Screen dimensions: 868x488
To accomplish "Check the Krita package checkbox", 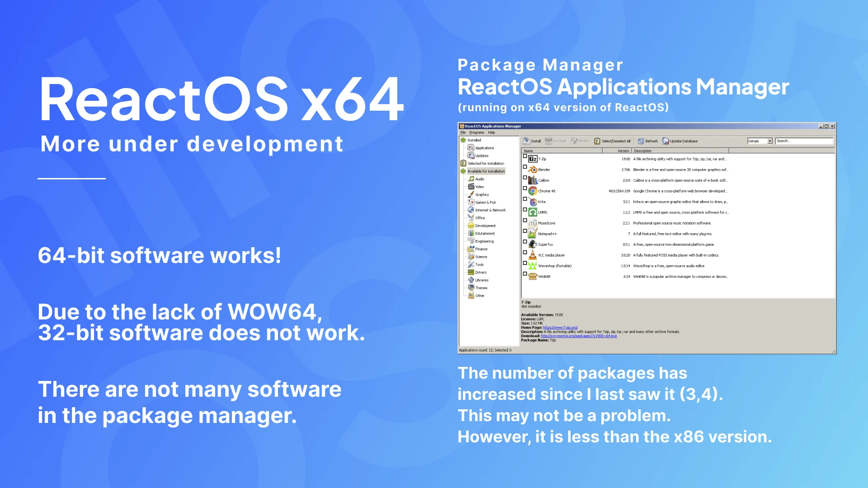I will [525, 199].
